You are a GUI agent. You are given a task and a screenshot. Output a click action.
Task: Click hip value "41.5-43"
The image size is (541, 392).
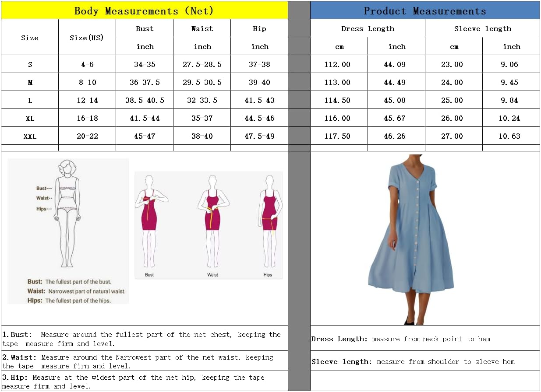(x=259, y=100)
